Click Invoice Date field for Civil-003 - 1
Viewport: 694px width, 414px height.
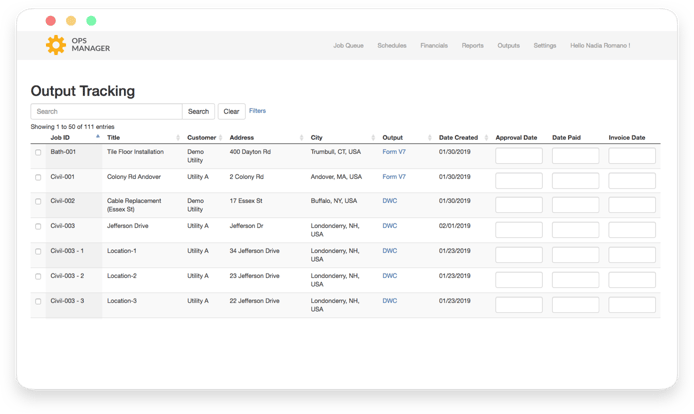(x=632, y=255)
